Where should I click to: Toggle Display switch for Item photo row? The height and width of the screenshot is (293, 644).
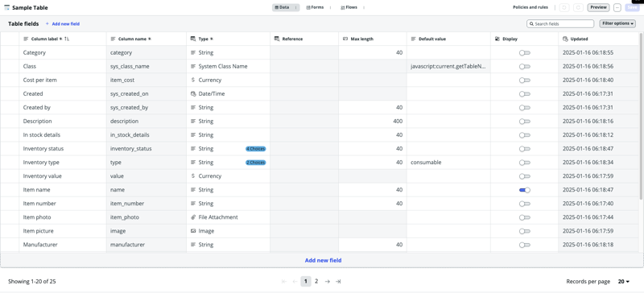pyautogui.click(x=525, y=217)
